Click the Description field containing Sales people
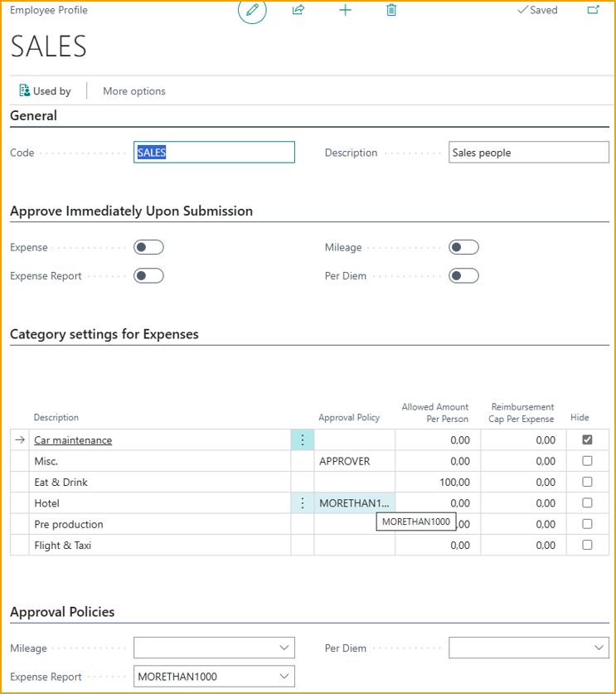616x694 pixels. (x=528, y=153)
